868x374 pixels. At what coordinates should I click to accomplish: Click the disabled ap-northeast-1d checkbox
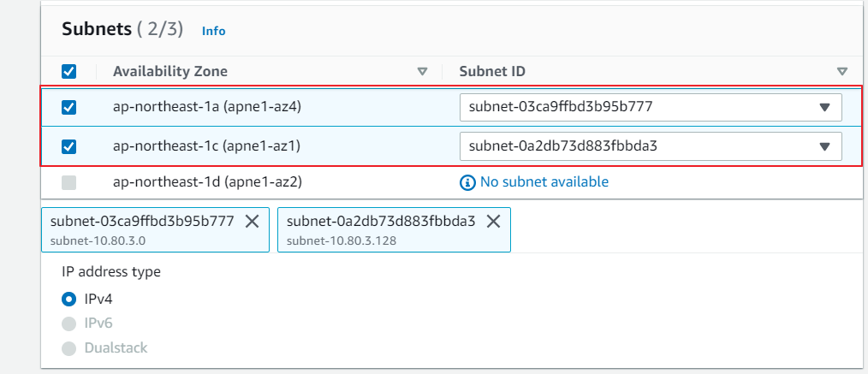click(x=69, y=182)
